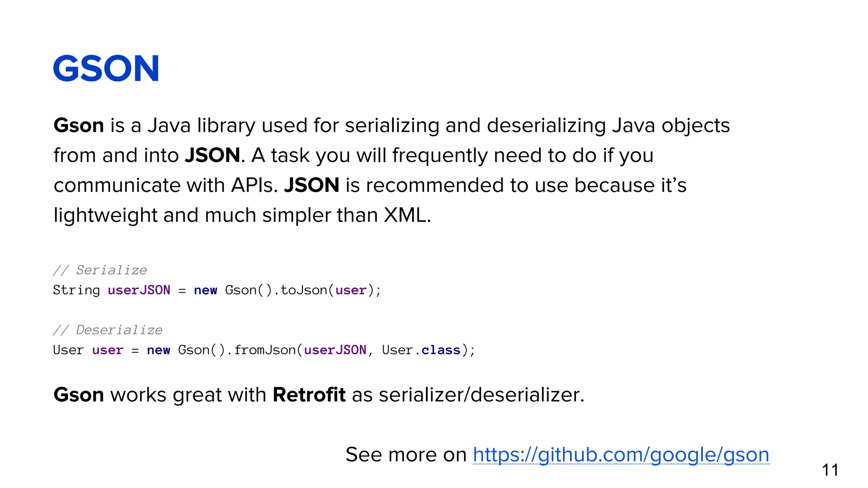Click bold Gson before "works great"
The height and width of the screenshot is (488, 868).
[x=79, y=395]
